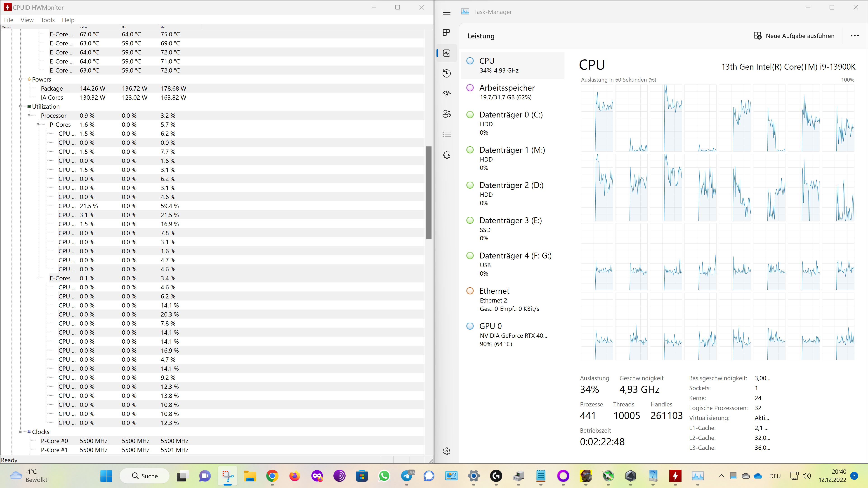Open the Processes page icon in sidebar
Image resolution: width=868 pixels, height=488 pixels.
tap(446, 33)
